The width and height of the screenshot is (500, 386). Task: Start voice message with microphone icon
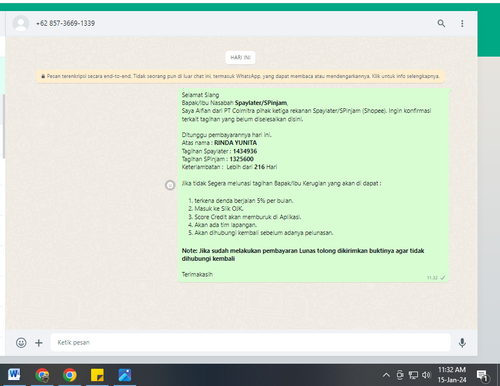[x=462, y=342]
